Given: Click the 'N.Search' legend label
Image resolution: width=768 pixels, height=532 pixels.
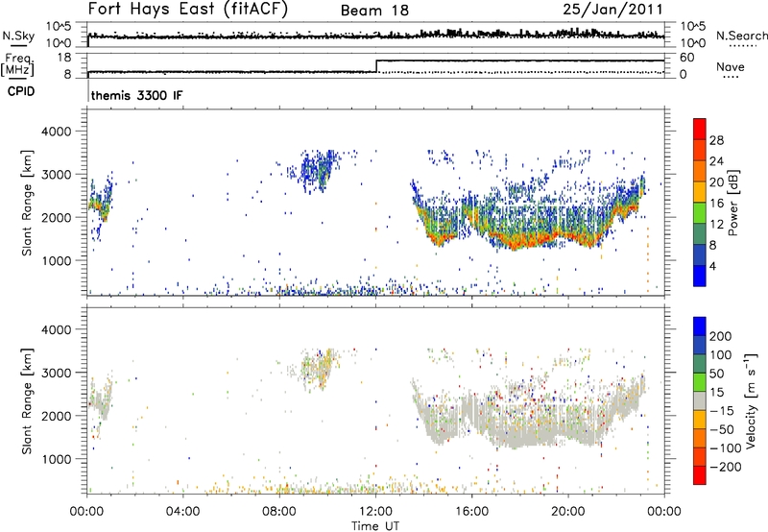Looking at the screenshot, I should (x=741, y=36).
